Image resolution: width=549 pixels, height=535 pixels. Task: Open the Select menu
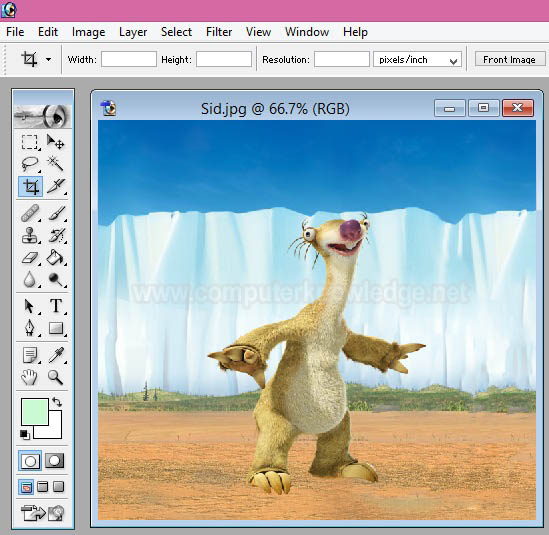tap(176, 32)
